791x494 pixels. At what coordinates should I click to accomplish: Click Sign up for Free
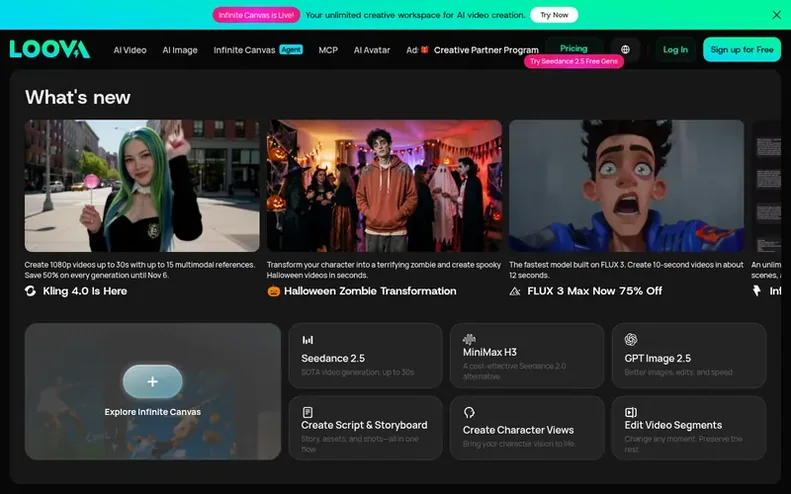pyautogui.click(x=742, y=49)
